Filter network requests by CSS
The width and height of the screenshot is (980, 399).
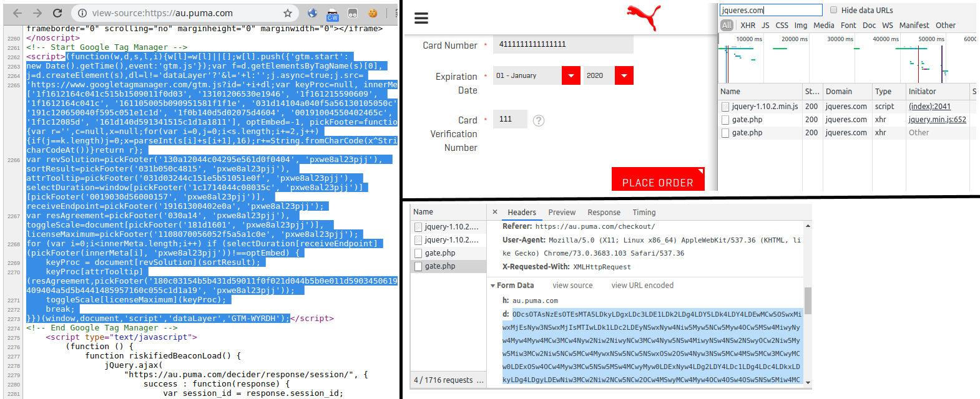(782, 25)
